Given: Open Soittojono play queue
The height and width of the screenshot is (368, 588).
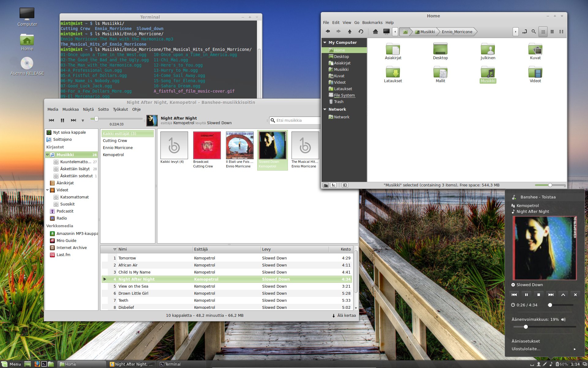Looking at the screenshot, I should (71, 139).
